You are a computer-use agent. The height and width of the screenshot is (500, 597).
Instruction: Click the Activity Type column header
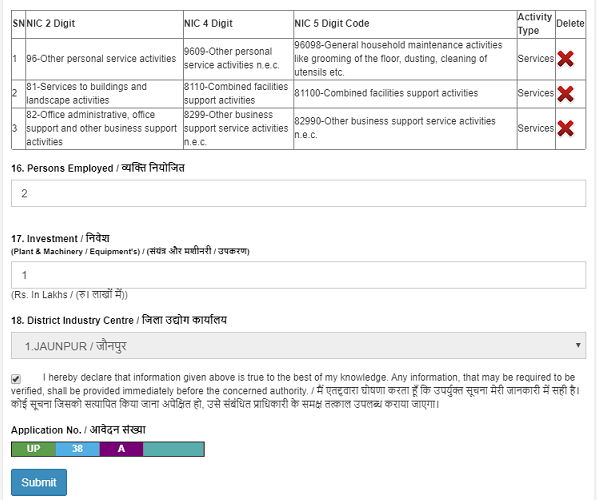[x=535, y=24]
